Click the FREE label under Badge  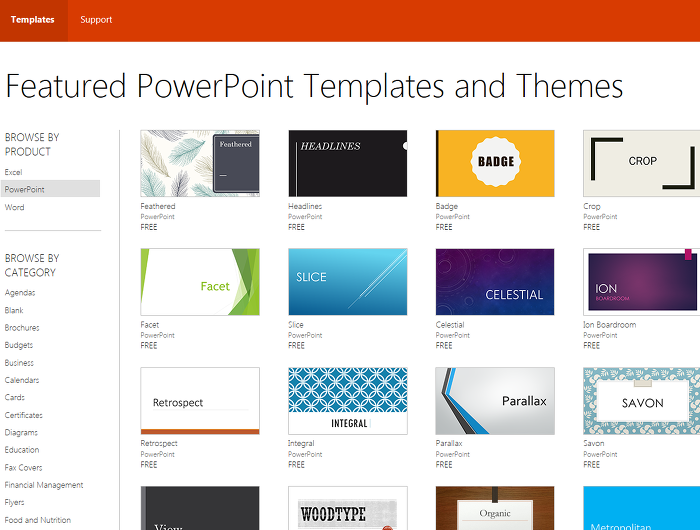[444, 227]
